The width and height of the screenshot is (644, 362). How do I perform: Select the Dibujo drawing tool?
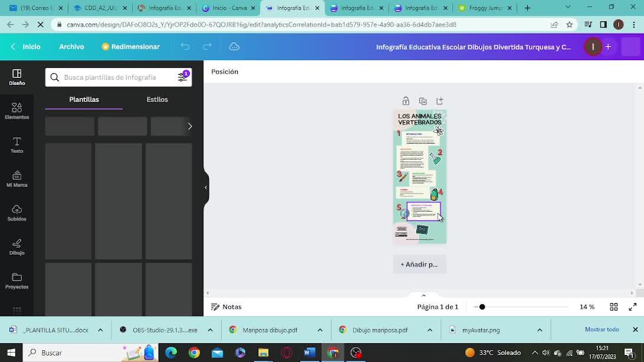(17, 248)
